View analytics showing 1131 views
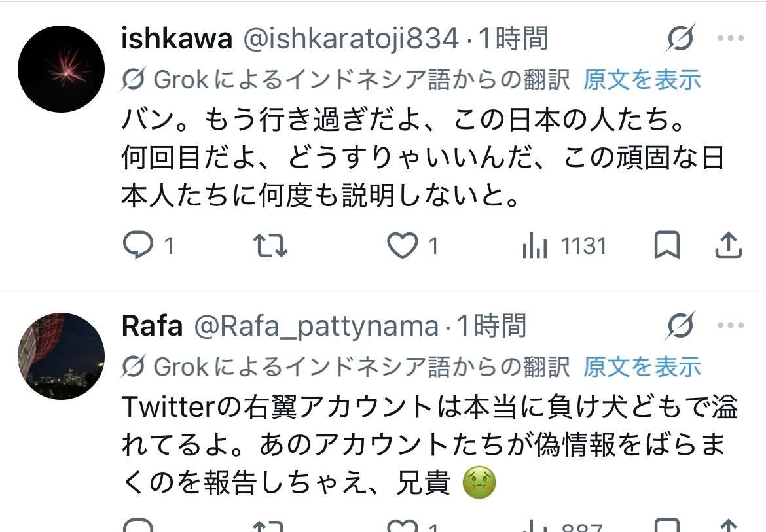Screen dimensions: 766x532 click(564, 245)
